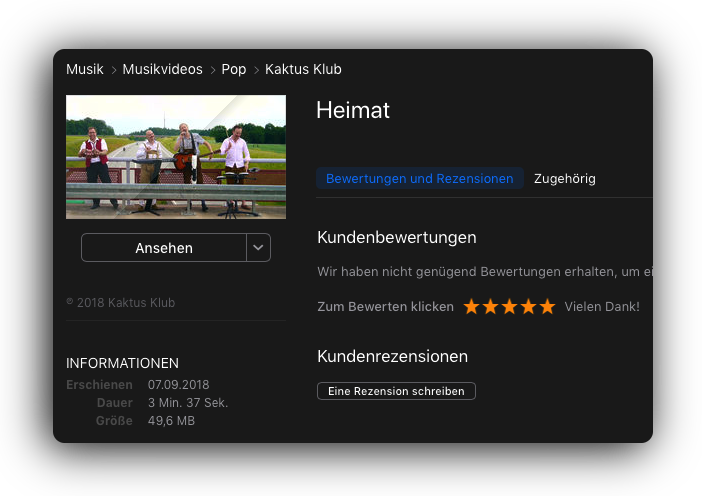Open the Pop breadcrumb link
Image resolution: width=702 pixels, height=496 pixels.
pyautogui.click(x=234, y=69)
